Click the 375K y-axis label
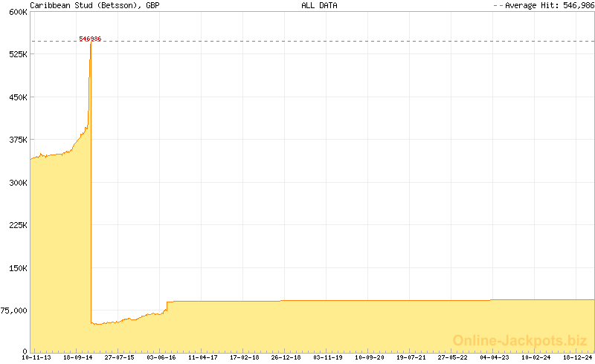595x364 pixels. click(18, 140)
